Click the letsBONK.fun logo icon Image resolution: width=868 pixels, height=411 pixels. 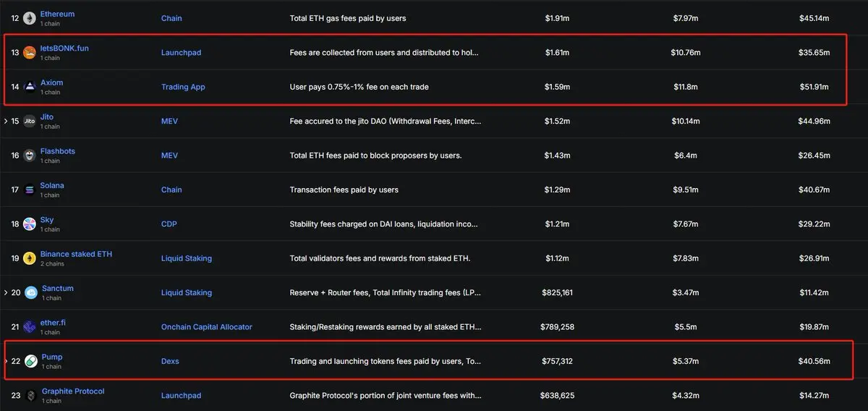[x=29, y=52]
